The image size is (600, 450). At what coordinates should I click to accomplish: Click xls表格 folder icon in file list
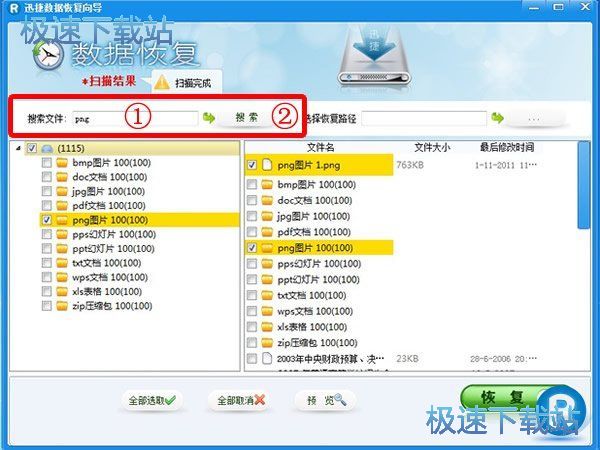(267, 327)
